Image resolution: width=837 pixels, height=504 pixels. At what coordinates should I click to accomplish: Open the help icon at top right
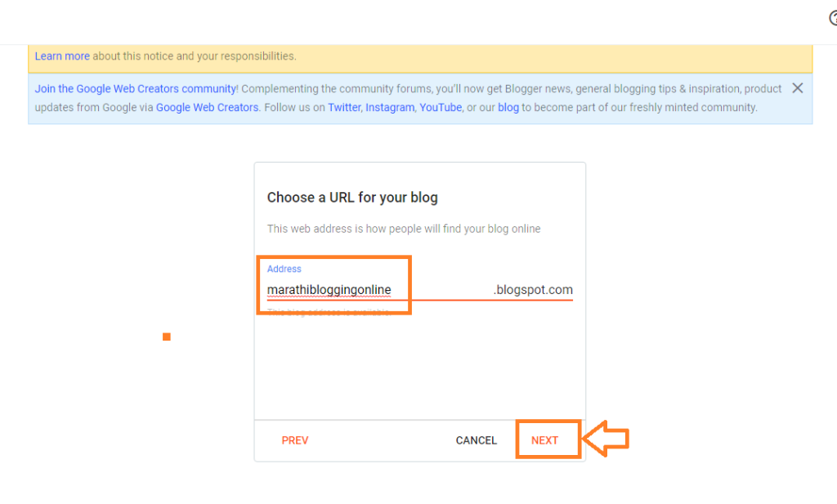coord(833,19)
